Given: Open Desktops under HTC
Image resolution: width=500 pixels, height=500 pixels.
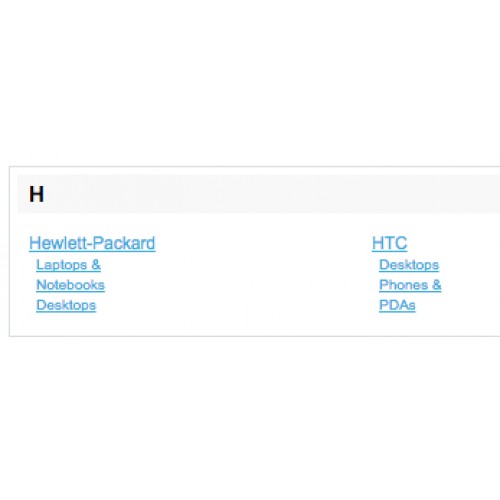Looking at the screenshot, I should [409, 265].
